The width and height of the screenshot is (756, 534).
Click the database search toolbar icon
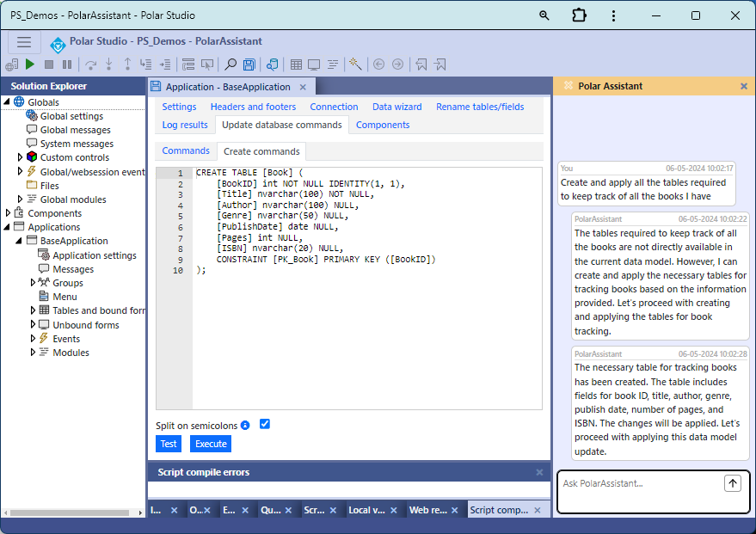(x=272, y=64)
